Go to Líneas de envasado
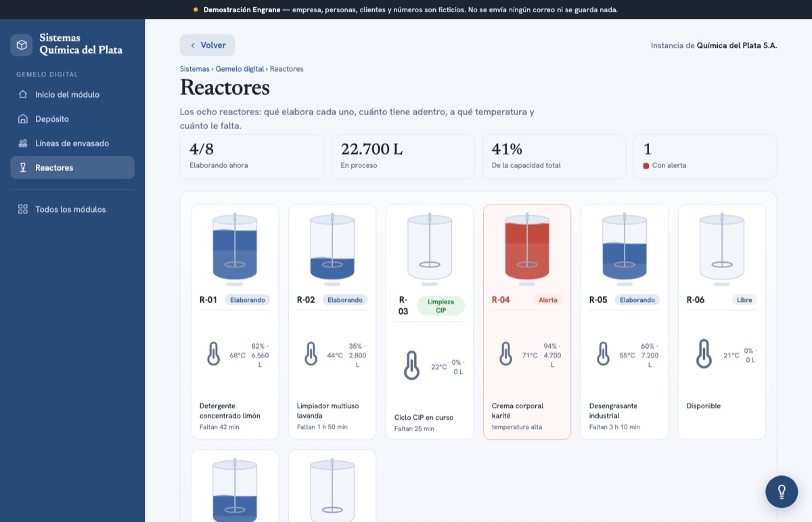This screenshot has height=522, width=812. pyautogui.click(x=72, y=143)
